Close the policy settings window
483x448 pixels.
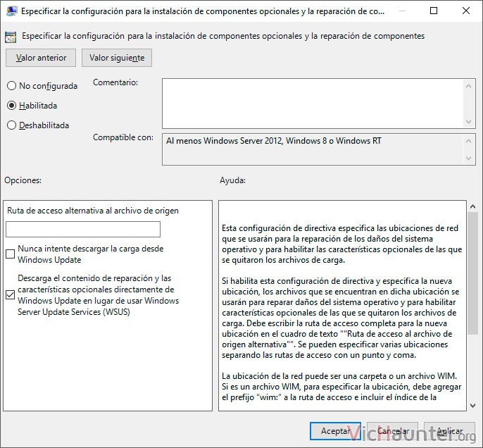tap(466, 11)
